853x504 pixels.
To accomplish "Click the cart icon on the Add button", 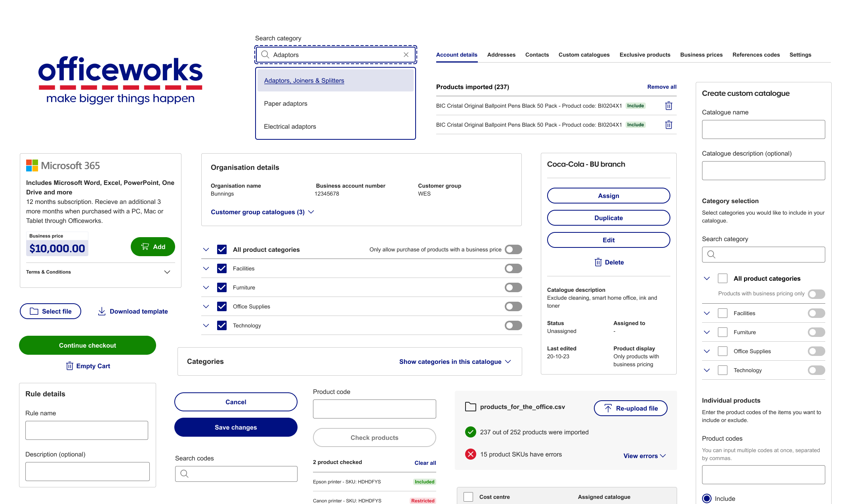I will coord(145,247).
